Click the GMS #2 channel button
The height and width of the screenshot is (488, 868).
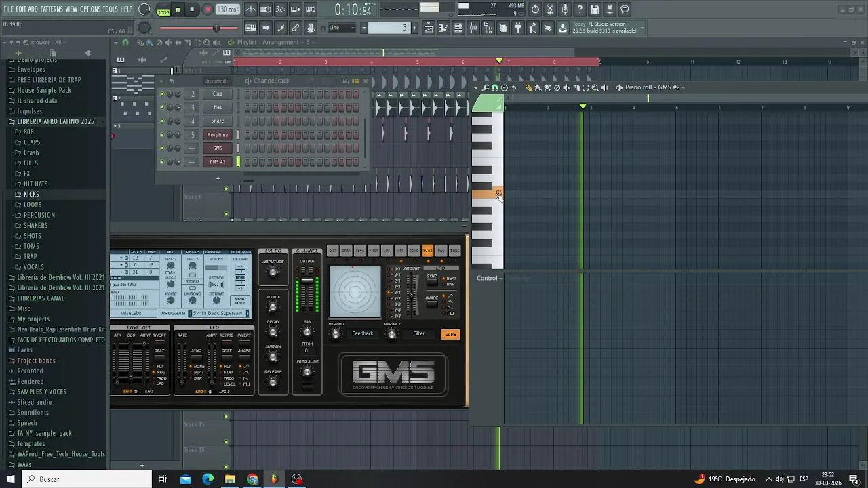(218, 161)
